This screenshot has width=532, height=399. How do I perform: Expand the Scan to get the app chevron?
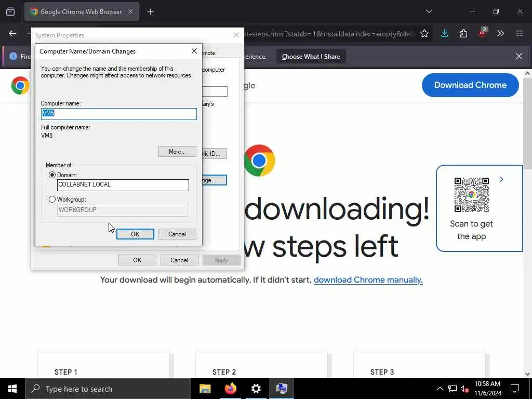point(501,179)
